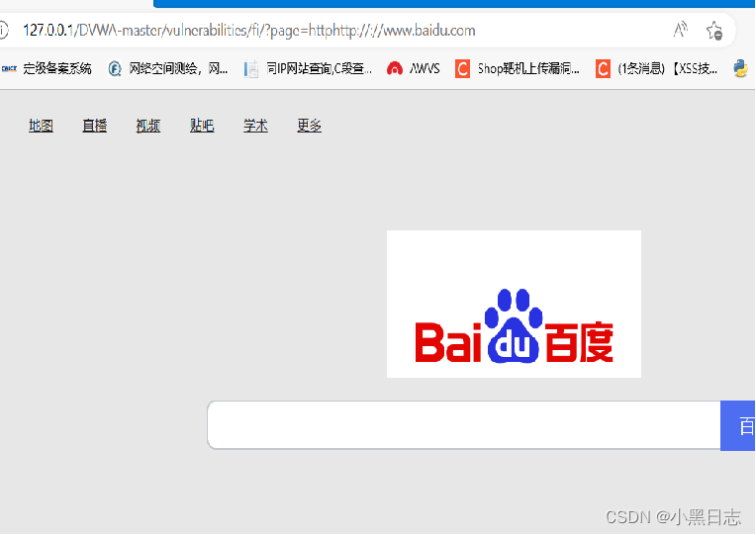Click the AWVS red bookmark icon
The height and width of the screenshot is (535, 756).
tap(395, 69)
